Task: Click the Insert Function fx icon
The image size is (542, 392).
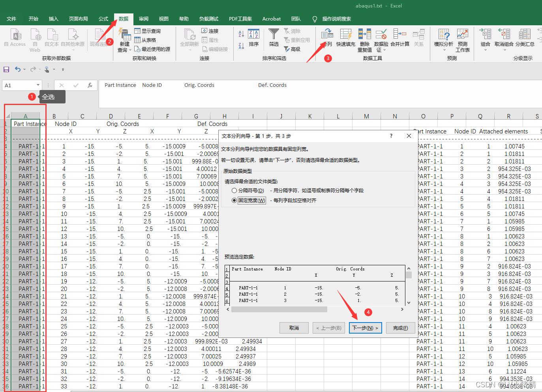Action: (90, 85)
